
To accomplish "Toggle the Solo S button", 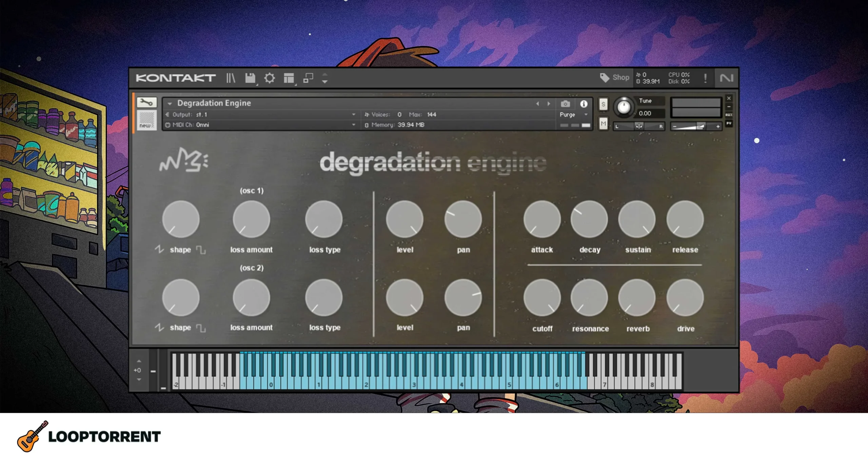I will (603, 104).
